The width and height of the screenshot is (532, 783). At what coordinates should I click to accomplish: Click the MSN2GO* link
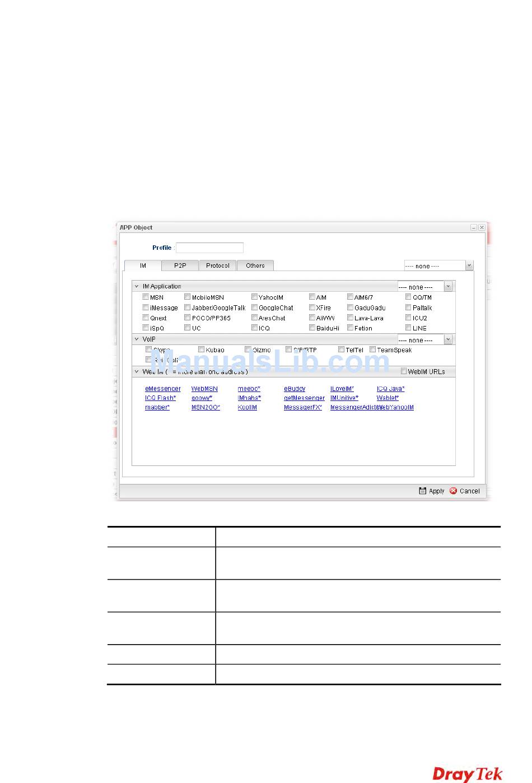pos(206,408)
